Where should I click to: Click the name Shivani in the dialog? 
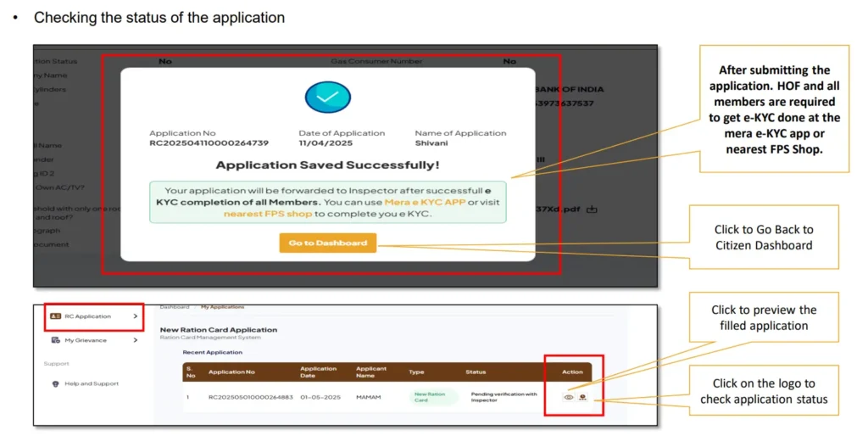point(431,143)
